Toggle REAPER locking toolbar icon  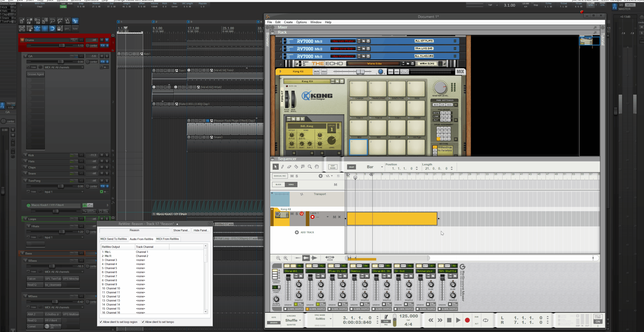(60, 29)
